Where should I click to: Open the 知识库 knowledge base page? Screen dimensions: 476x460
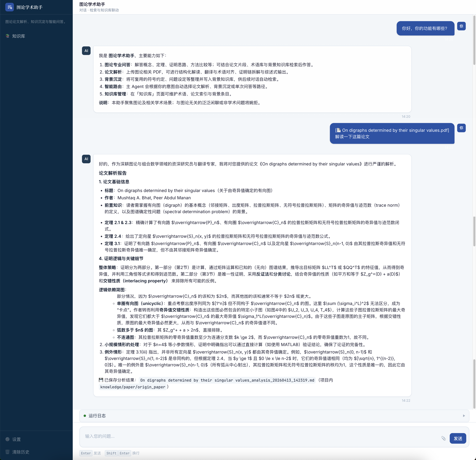click(x=19, y=36)
